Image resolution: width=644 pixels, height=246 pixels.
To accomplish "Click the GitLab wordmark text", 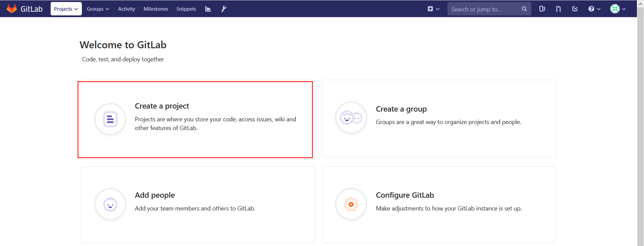I will coord(32,9).
